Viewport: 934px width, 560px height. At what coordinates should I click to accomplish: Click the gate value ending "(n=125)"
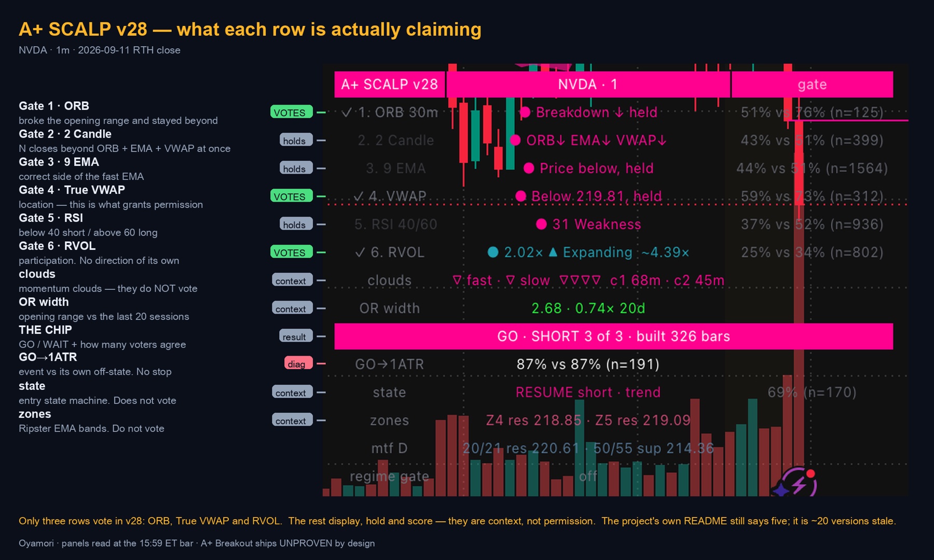pos(812,113)
